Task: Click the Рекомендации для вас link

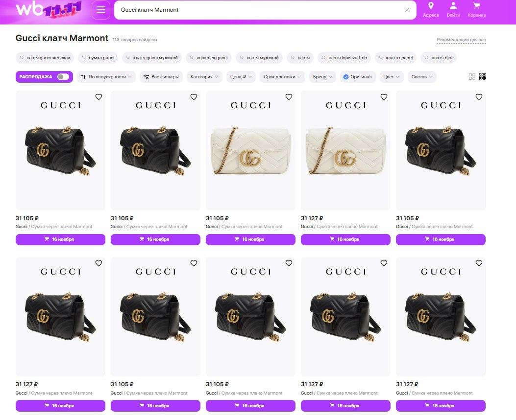Action: (461, 40)
